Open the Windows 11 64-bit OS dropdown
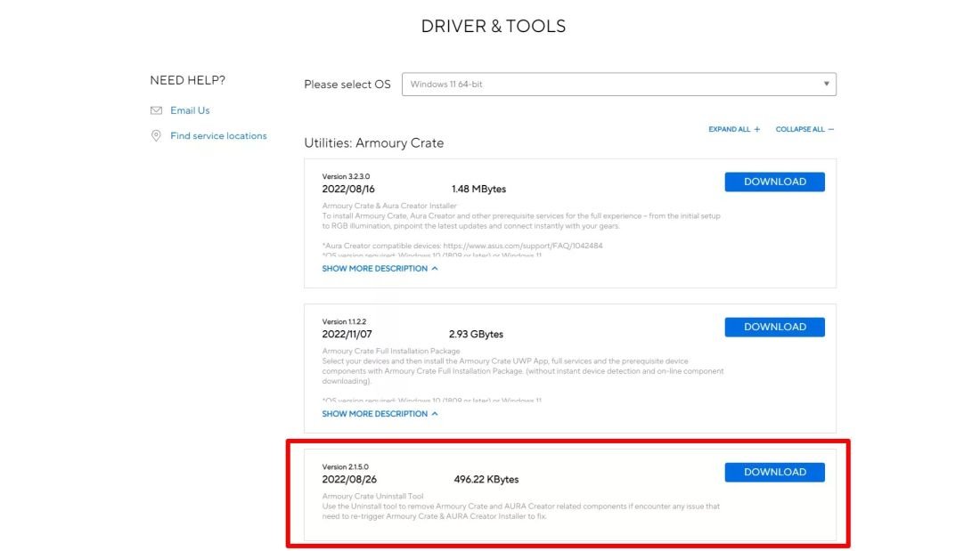 click(619, 85)
